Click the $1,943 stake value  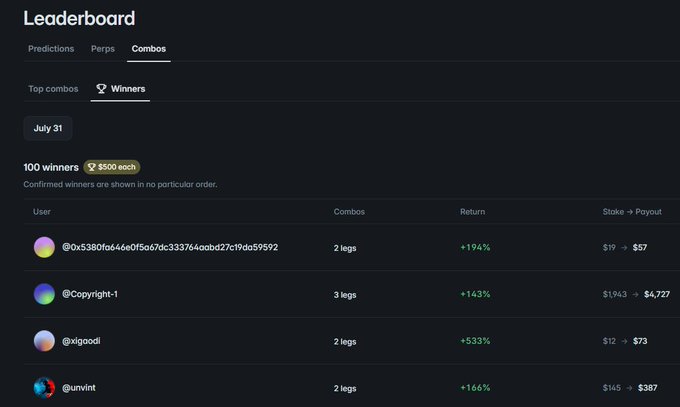click(x=615, y=294)
